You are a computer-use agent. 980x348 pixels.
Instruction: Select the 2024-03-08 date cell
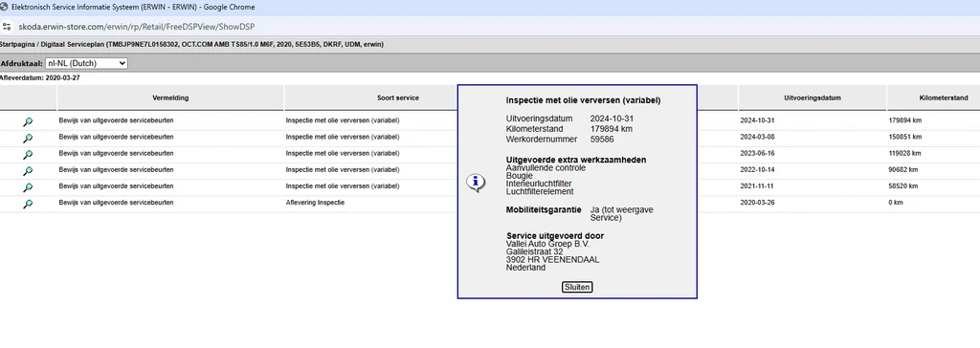pyautogui.click(x=756, y=137)
